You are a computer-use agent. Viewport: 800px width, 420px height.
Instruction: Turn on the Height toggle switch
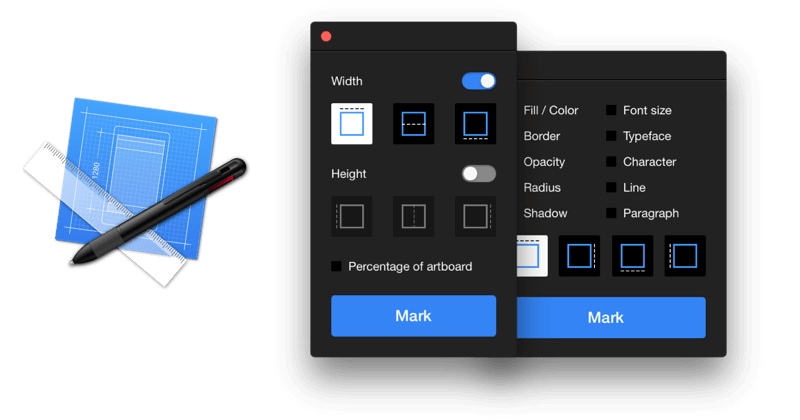[x=479, y=174]
